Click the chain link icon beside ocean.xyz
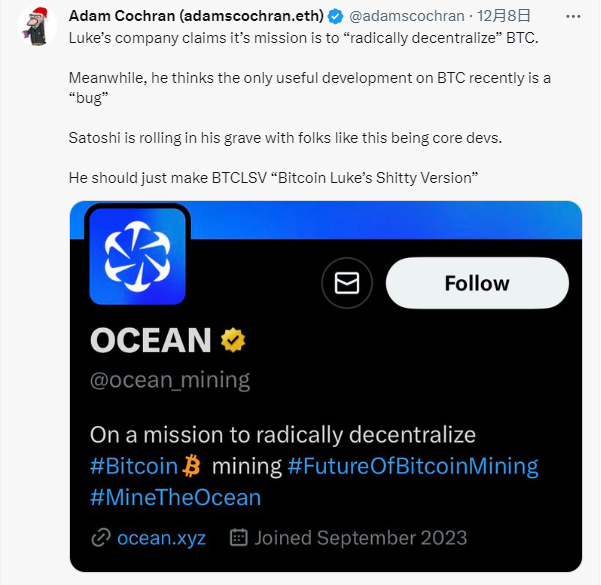 (x=100, y=538)
